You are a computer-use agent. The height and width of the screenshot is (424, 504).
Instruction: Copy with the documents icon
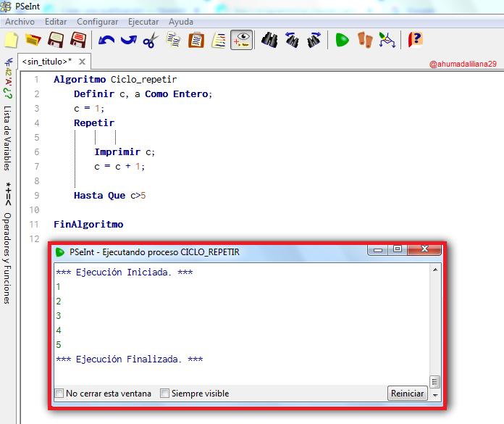click(173, 40)
